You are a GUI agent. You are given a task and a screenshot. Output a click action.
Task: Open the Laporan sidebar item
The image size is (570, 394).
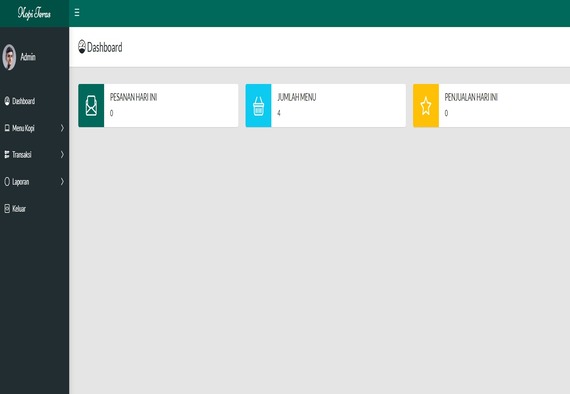[x=21, y=181]
